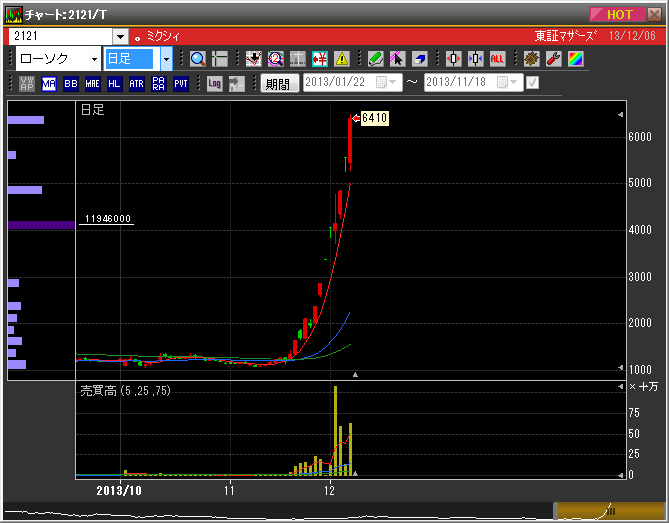Open the stock code 2121 dropdown
This screenshot has width=669, height=523.
point(120,36)
